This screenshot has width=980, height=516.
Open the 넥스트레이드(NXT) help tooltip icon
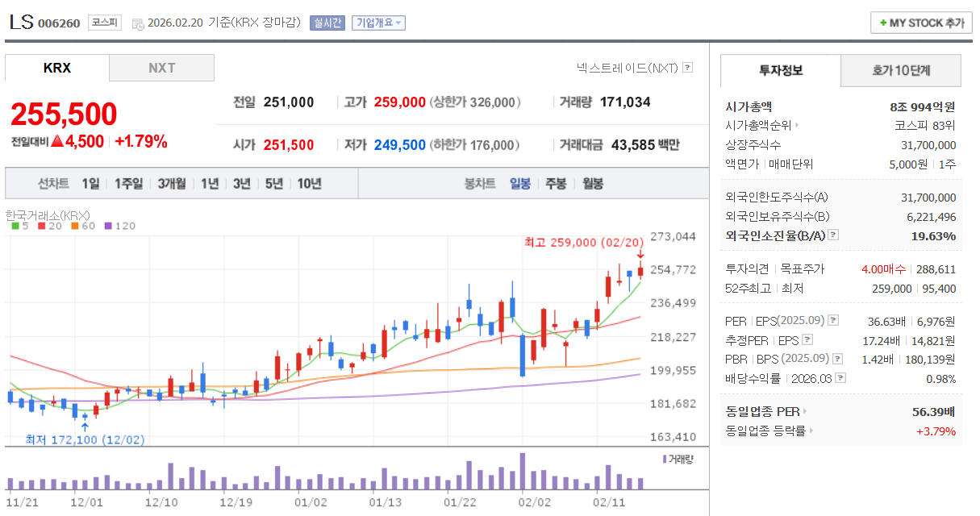click(686, 67)
